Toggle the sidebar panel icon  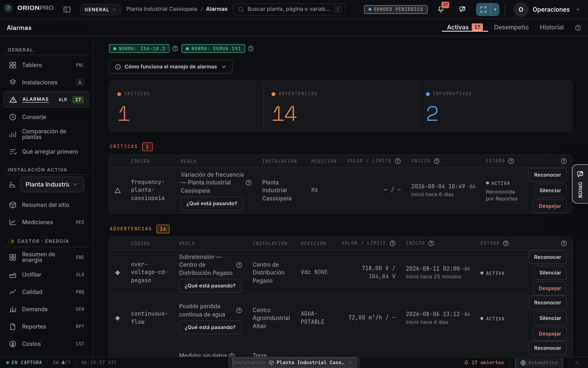pyautogui.click(x=67, y=10)
